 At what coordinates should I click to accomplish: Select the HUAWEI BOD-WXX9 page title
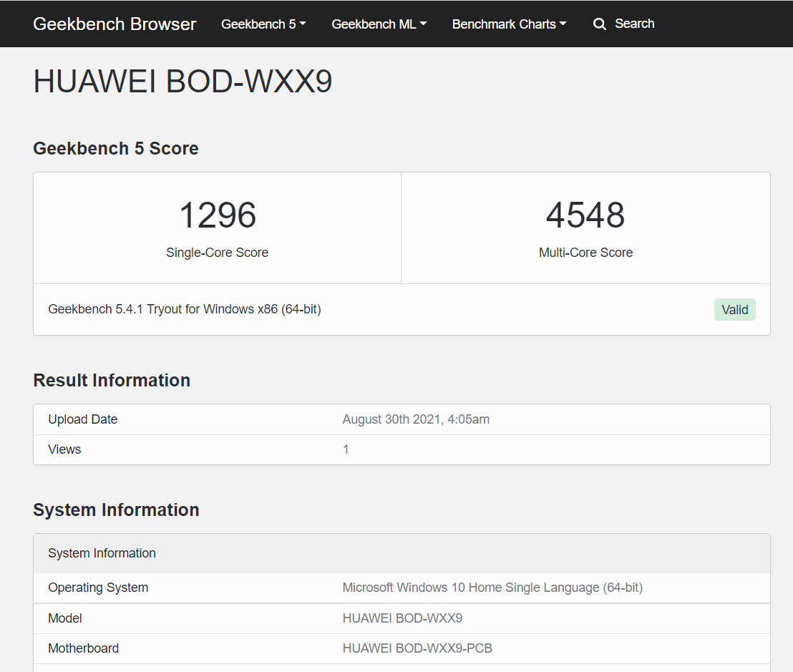[x=183, y=81]
